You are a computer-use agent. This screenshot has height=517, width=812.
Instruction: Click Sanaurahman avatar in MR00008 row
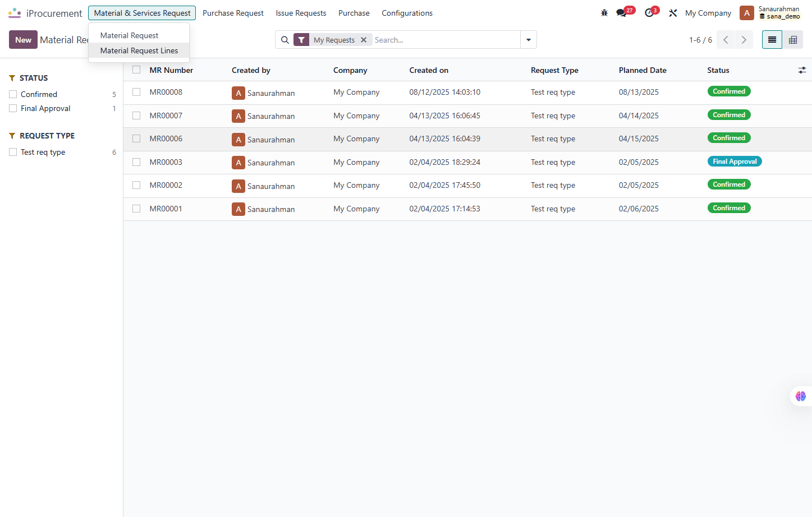(x=238, y=93)
